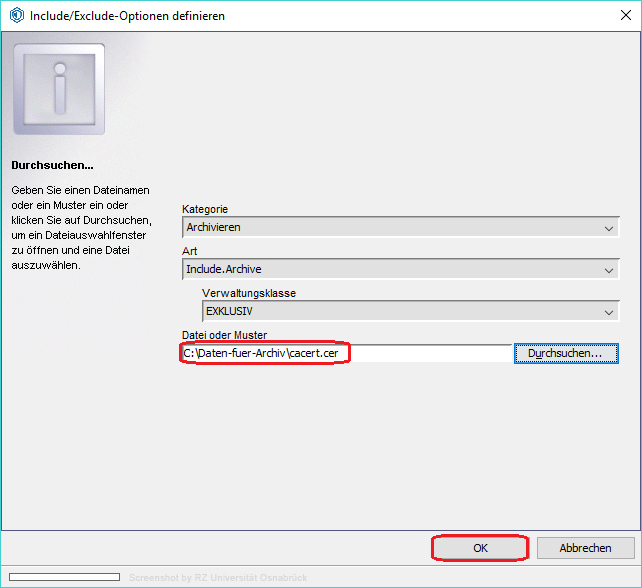642x588 pixels.
Task: Click the application icon in the title bar
Action: click(16, 16)
